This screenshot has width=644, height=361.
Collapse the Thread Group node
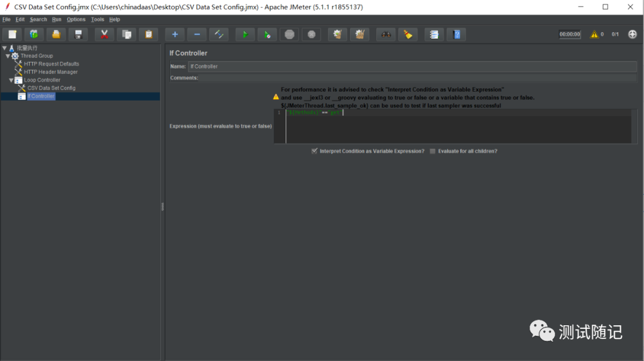[x=8, y=56]
